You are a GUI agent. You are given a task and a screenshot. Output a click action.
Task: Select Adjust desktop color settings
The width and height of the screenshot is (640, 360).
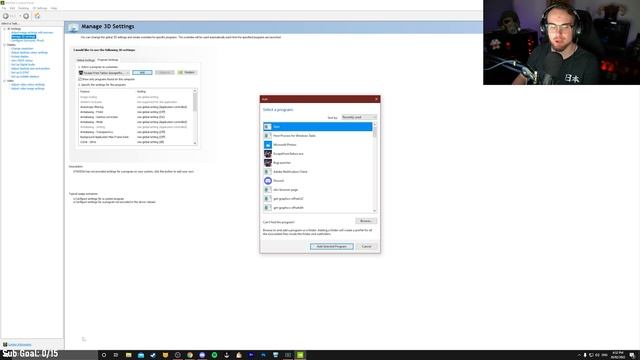click(29, 53)
